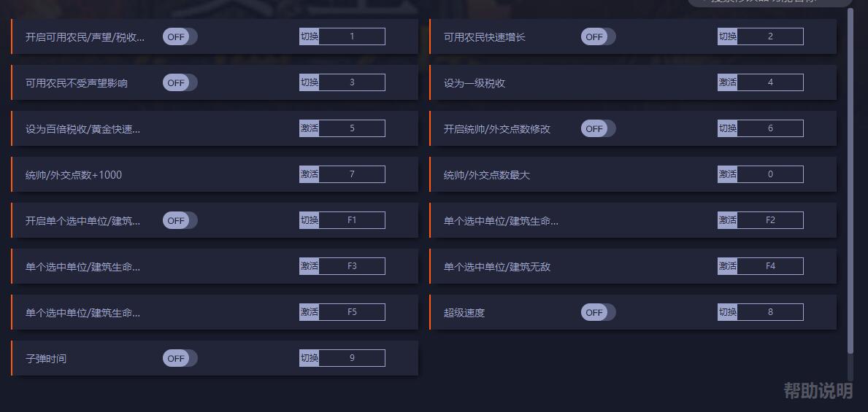Viewport: 868px width, 412px height.
Task: Turn on the 超级速度 switch
Action: click(598, 312)
